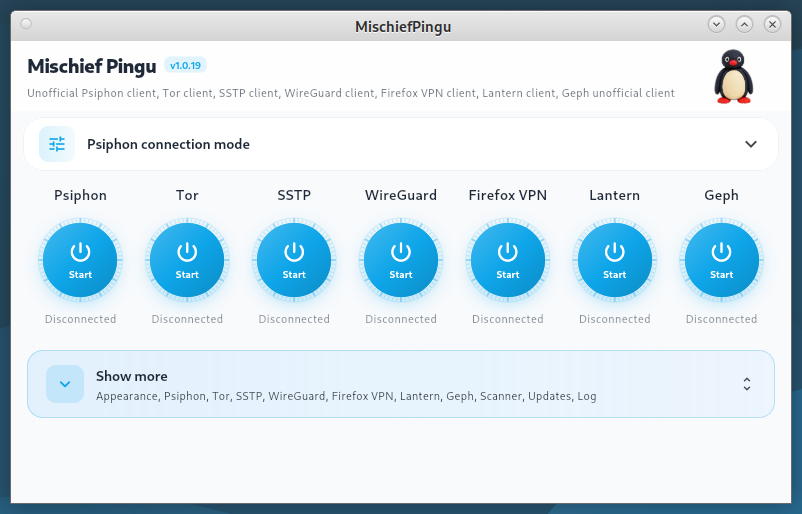Screen dimensions: 802x514
Task: Click Disconnected status under Psiphon
Action: (x=80, y=319)
